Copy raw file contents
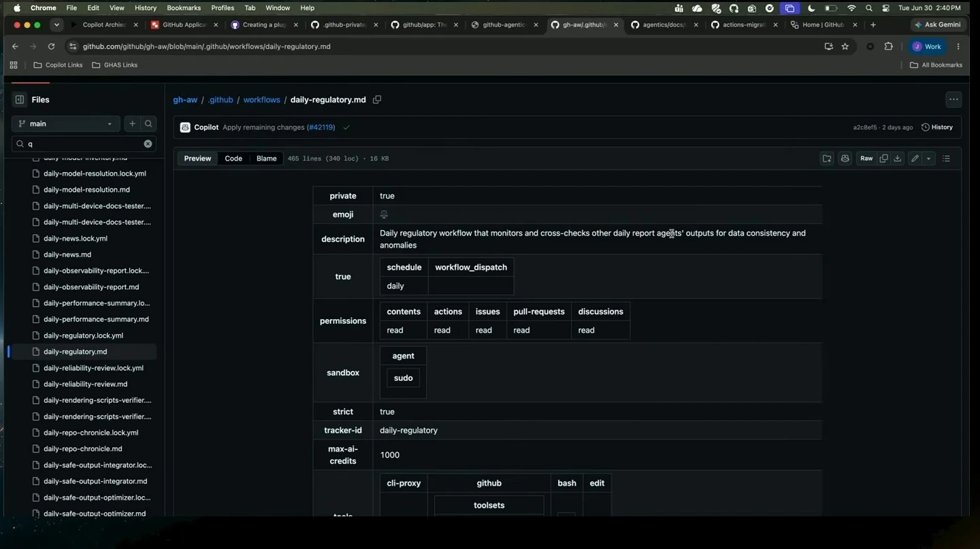Image resolution: width=980 pixels, height=549 pixels. point(884,159)
